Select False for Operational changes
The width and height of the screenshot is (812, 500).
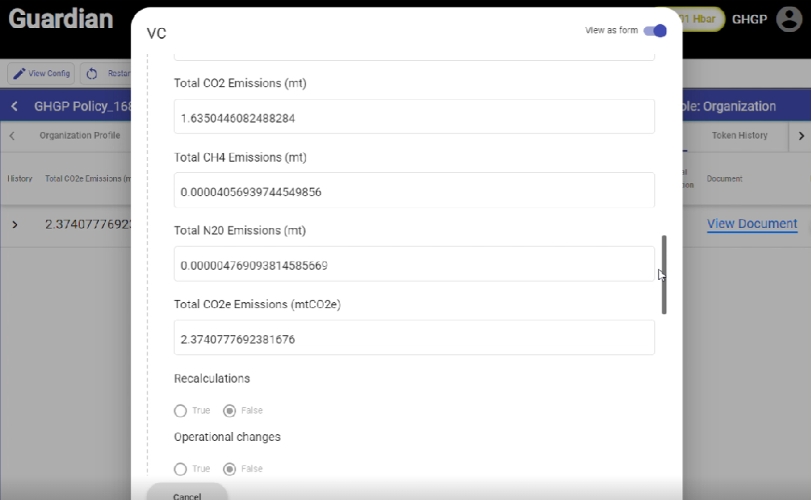(x=230, y=468)
